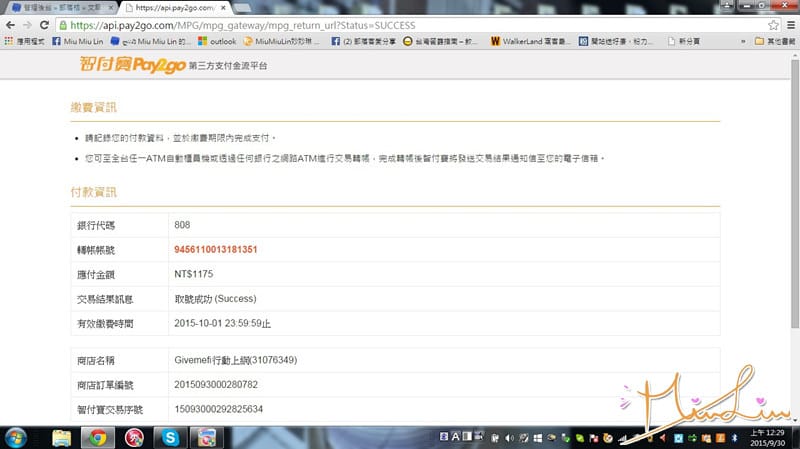Click the Chrome icon in the taskbar
This screenshot has height=449, width=800.
(x=97, y=437)
